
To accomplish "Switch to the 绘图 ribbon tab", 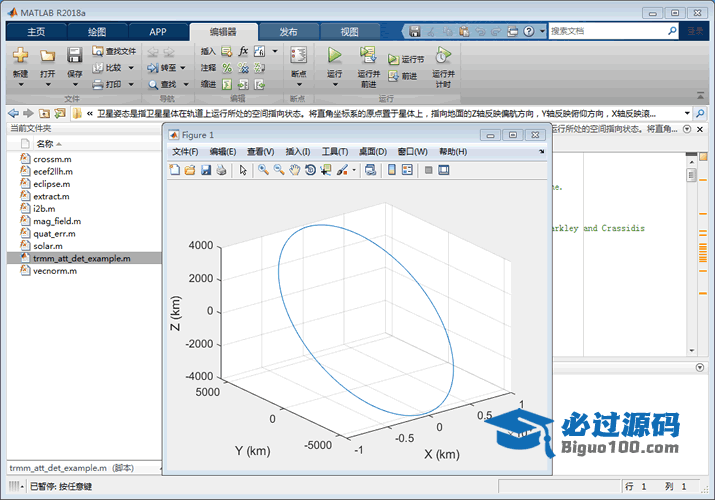I will 97,32.
